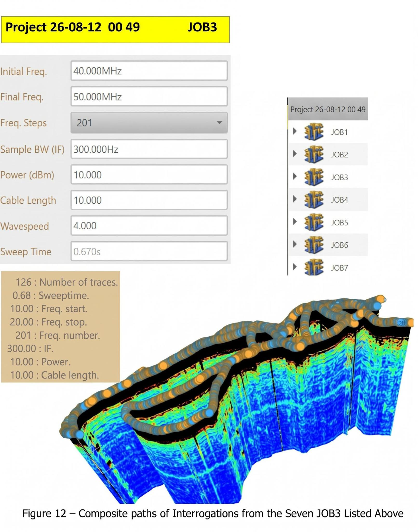Click the JOB4 3D model icon
The height and width of the screenshot is (532, 418).
314,199
